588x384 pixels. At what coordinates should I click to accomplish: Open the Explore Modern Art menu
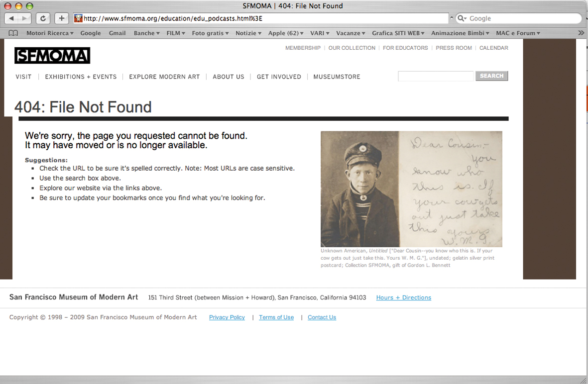164,77
